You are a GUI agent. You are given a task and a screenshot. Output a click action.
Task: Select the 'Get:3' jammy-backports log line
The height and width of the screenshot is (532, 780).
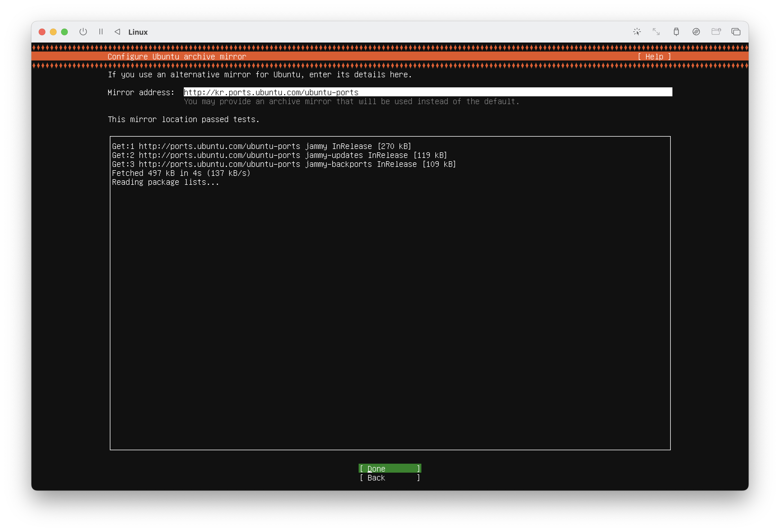tap(284, 164)
